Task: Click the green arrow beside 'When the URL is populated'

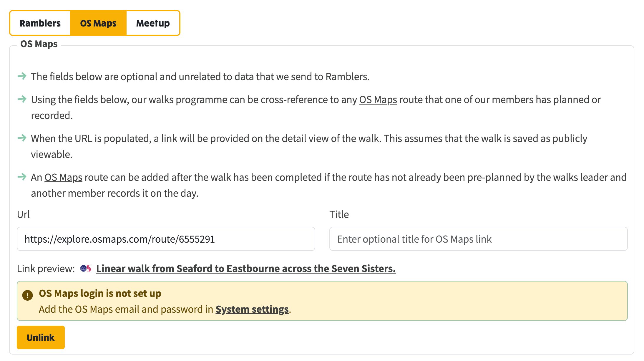Action: [x=22, y=138]
